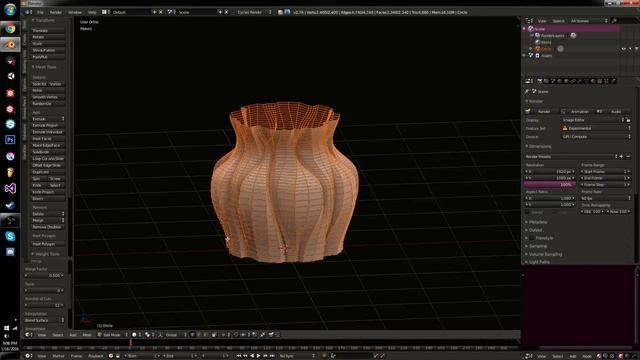Open the Device GPU Compute dropdown

click(597, 137)
